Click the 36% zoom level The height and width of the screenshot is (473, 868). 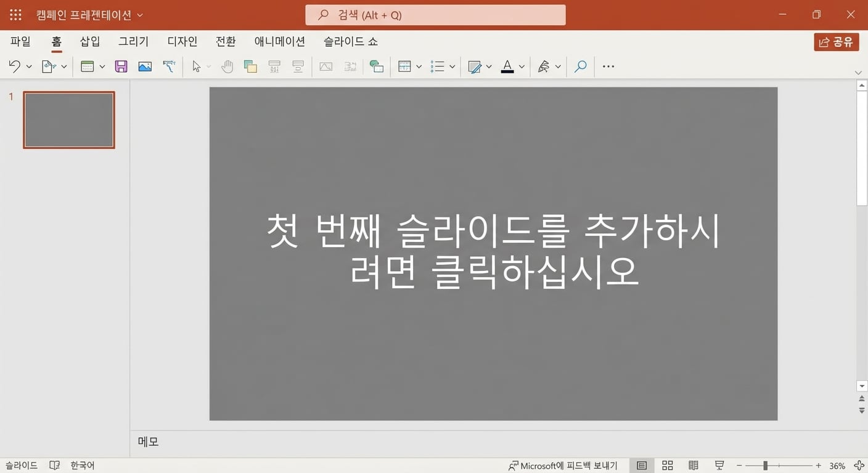837,466
